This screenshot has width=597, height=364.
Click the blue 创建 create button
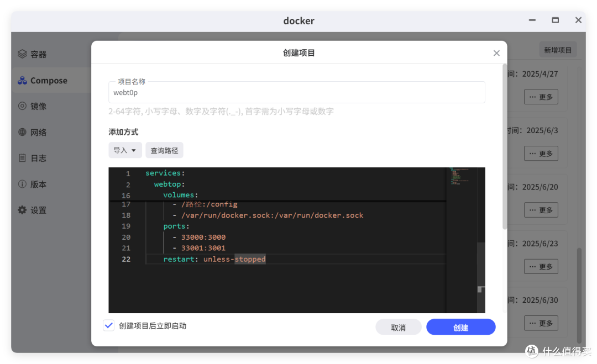(460, 327)
